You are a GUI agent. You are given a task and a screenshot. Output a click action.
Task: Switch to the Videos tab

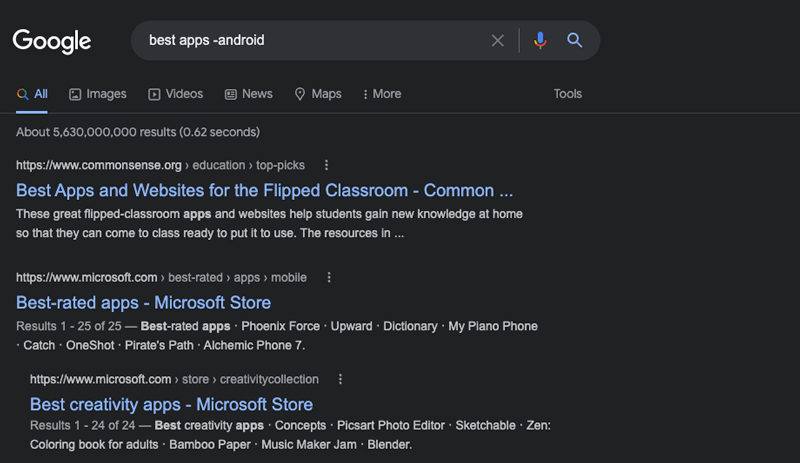176,94
